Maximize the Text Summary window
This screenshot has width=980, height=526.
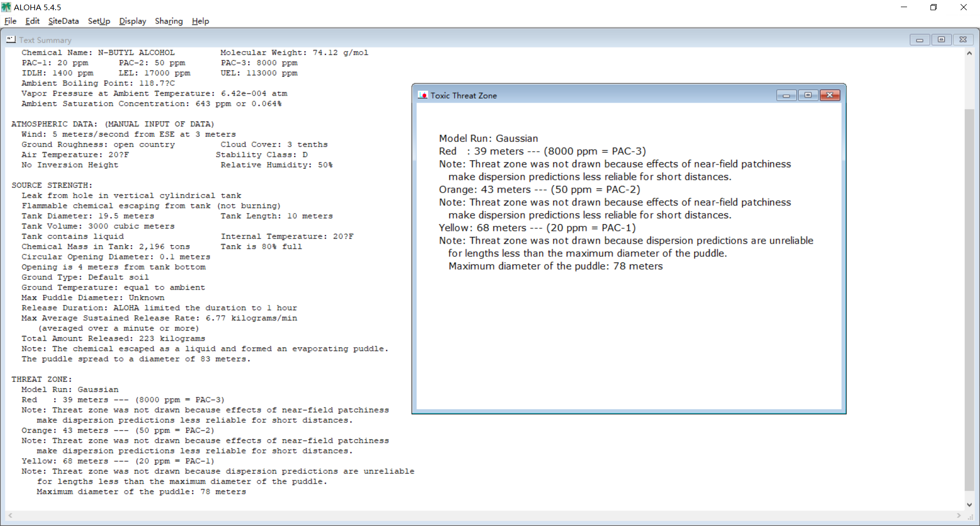click(x=941, y=39)
